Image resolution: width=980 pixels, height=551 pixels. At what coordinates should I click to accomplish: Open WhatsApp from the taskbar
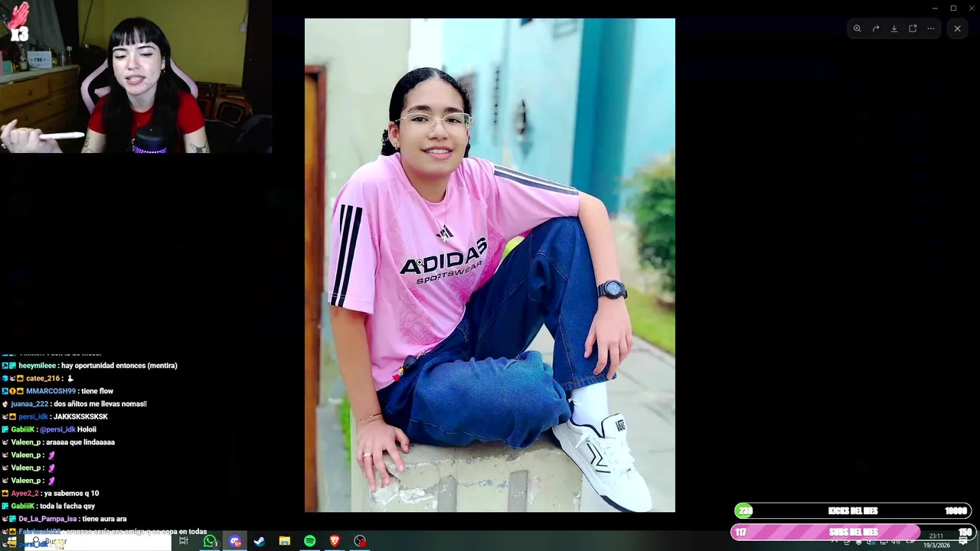point(210,541)
